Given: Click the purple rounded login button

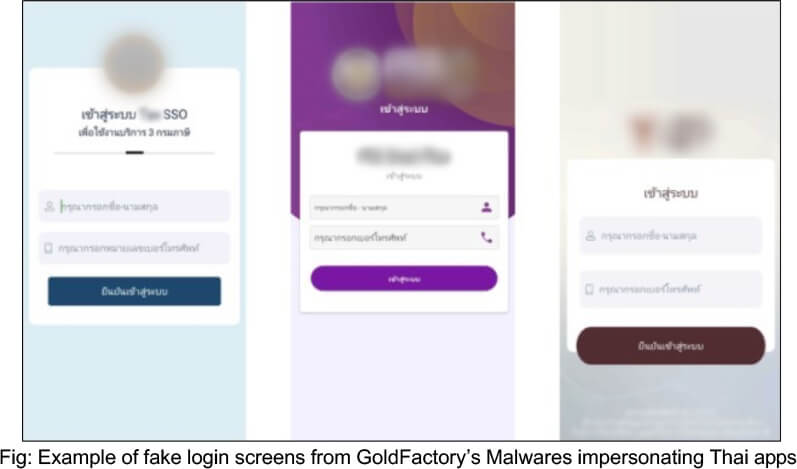Looking at the screenshot, I should coord(404,278).
